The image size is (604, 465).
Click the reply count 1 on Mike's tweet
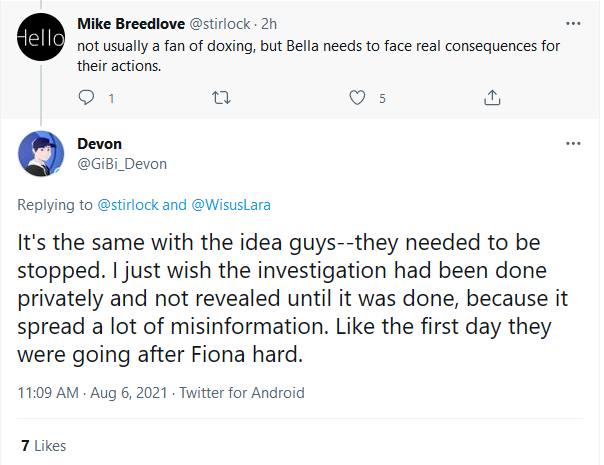(x=111, y=99)
